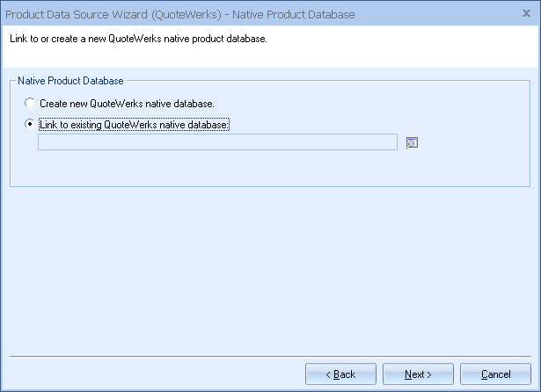Select the 'Link to existing QuoteWerks native database' radio button
The height and width of the screenshot is (392, 541).
[x=31, y=125]
